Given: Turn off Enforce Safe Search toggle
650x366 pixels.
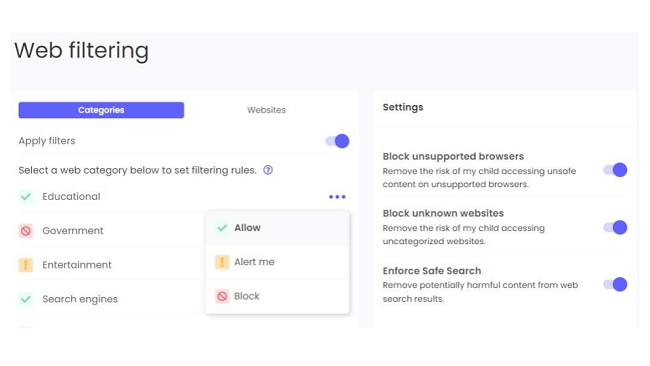Looking at the screenshot, I should pos(615,284).
